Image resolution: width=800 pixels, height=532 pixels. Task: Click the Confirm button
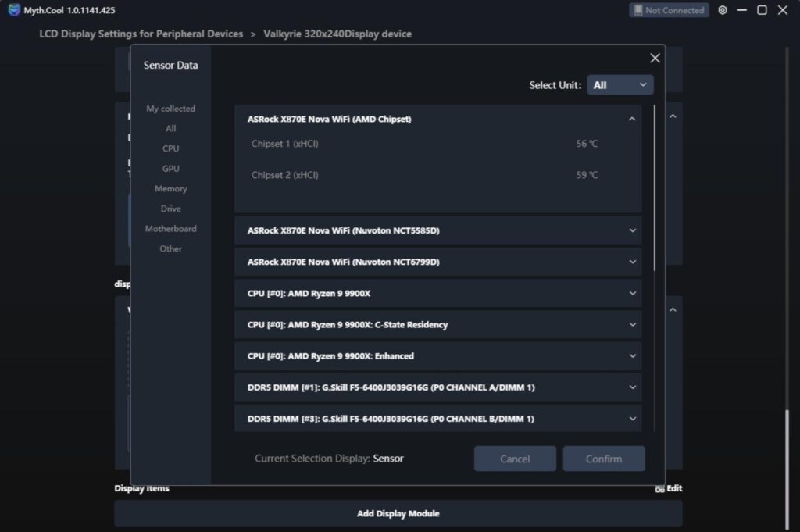click(x=604, y=459)
